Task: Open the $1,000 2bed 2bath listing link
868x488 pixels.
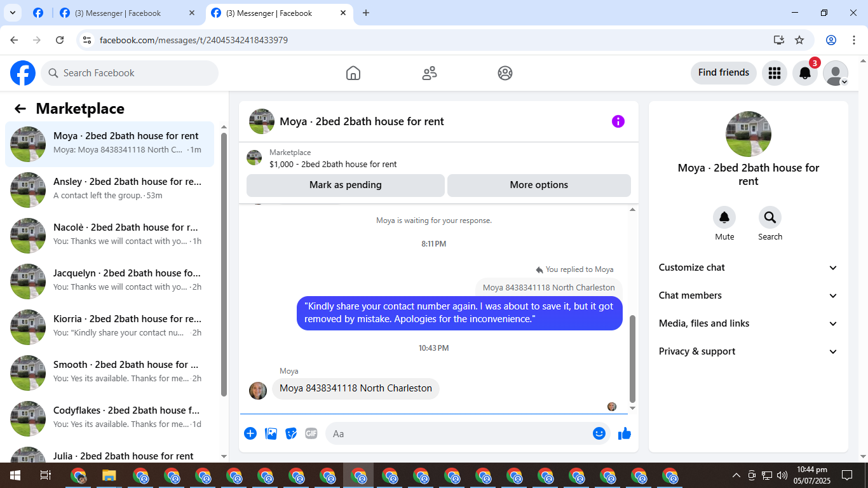Action: pyautogui.click(x=333, y=164)
